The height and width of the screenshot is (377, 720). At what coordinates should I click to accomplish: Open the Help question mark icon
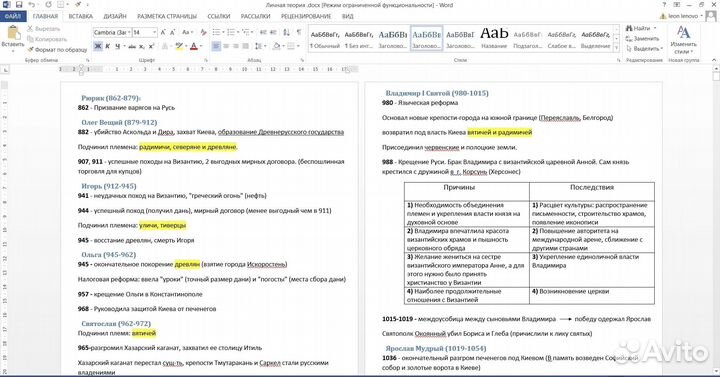664,5
